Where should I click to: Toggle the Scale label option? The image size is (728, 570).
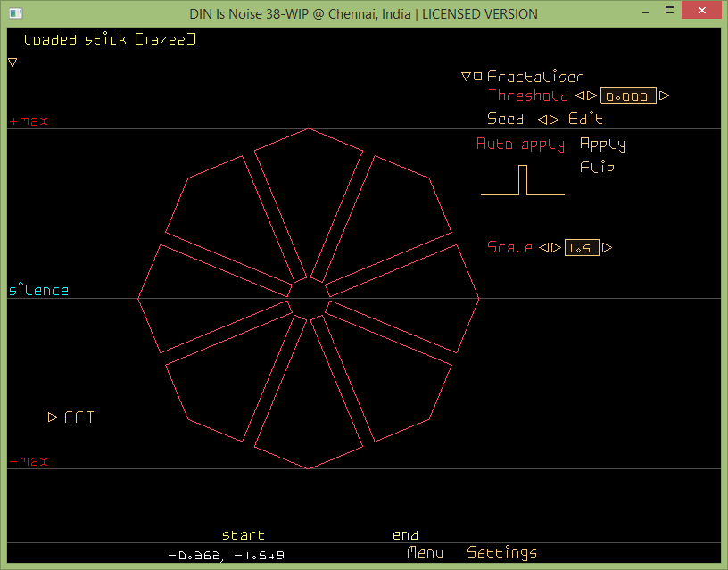tap(509, 248)
